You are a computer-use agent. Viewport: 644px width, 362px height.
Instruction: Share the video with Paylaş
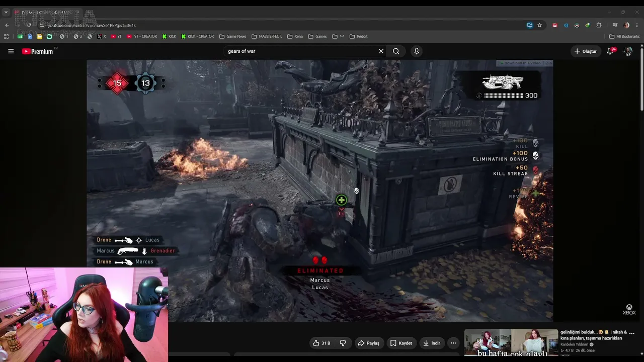(x=368, y=343)
